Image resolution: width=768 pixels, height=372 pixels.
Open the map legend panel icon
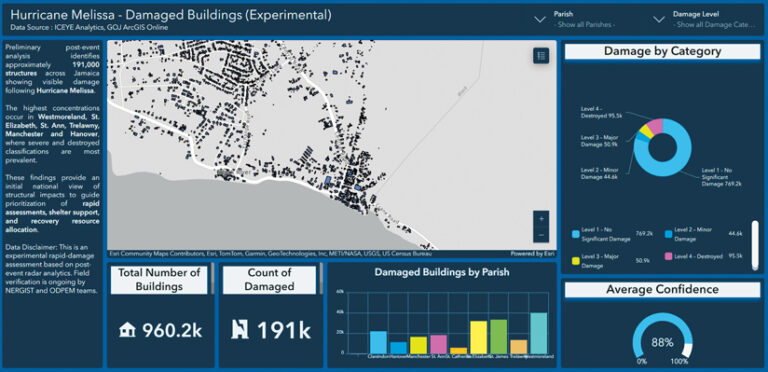point(541,56)
